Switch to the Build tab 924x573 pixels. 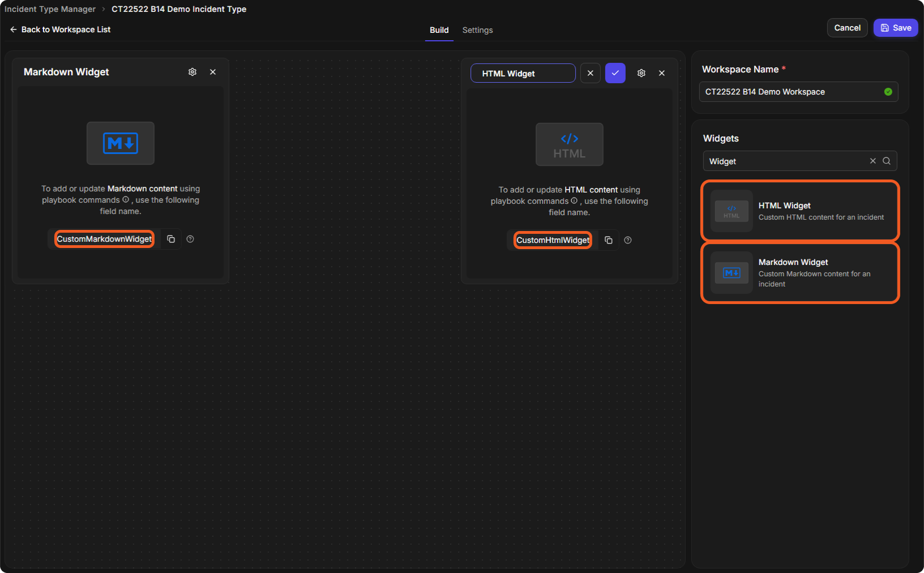pos(439,30)
